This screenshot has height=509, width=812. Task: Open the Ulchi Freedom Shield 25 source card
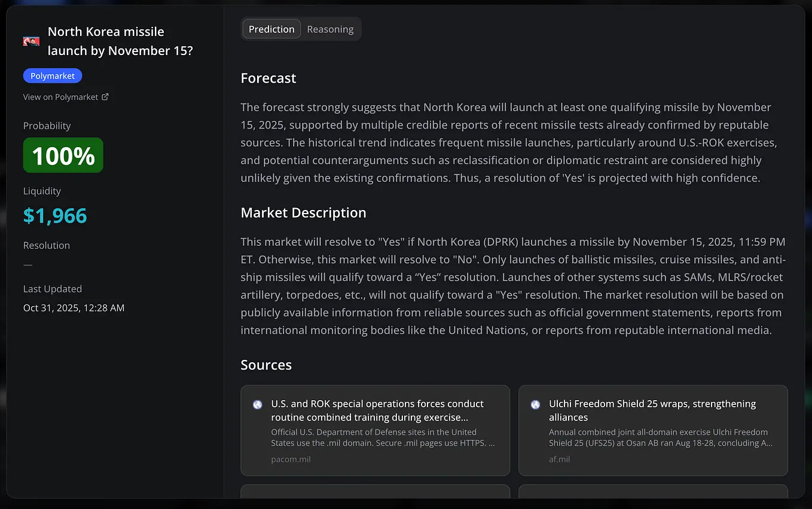653,431
